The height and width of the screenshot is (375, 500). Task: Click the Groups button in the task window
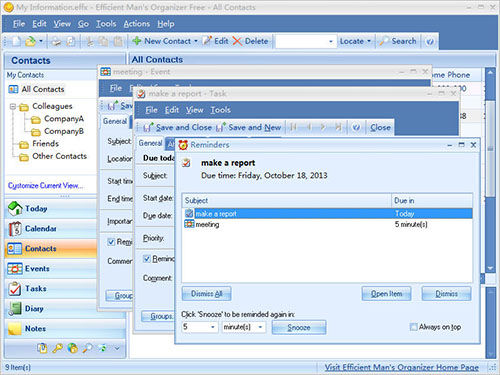[157, 316]
